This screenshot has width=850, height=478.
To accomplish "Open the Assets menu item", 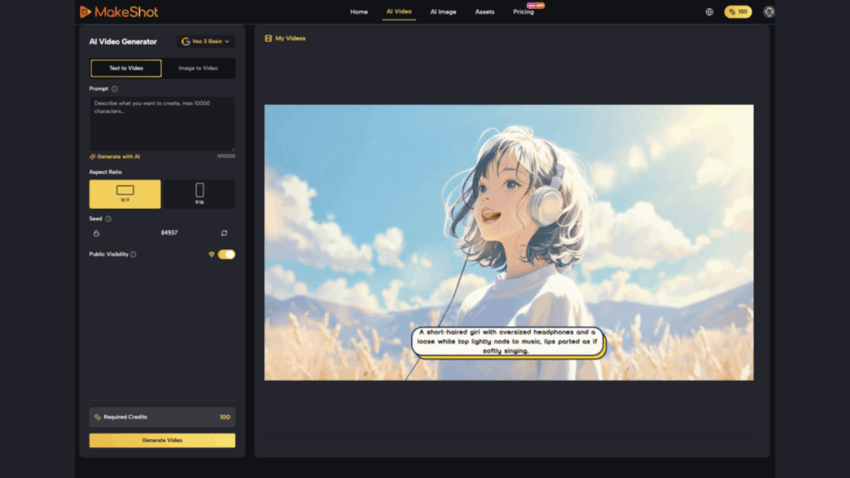I will 485,12.
